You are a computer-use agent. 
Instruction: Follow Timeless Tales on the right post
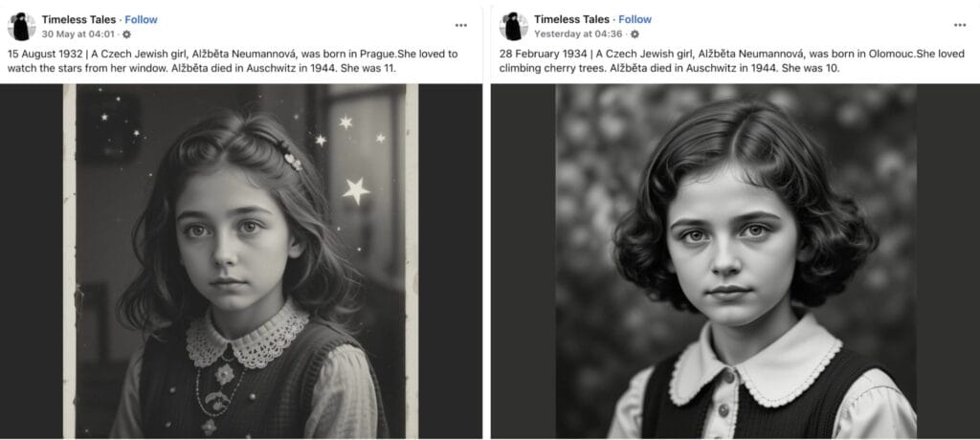pos(635,19)
